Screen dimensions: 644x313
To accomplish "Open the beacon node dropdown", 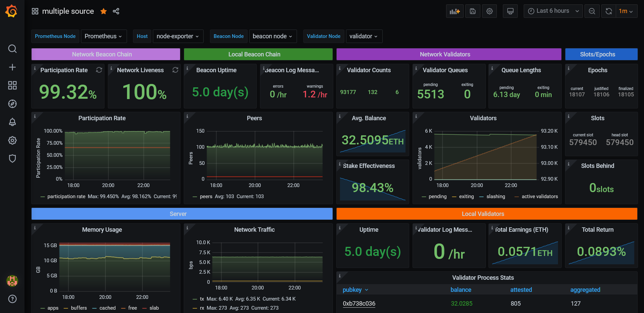I will tap(273, 36).
